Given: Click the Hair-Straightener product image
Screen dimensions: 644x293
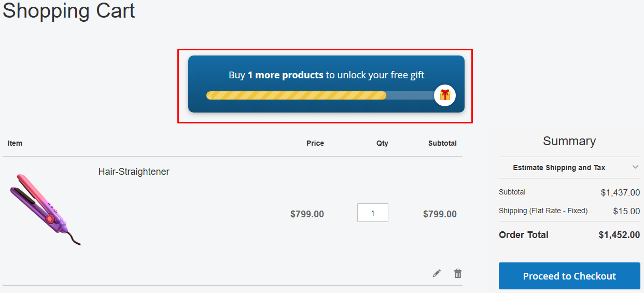Looking at the screenshot, I should click(x=46, y=210).
